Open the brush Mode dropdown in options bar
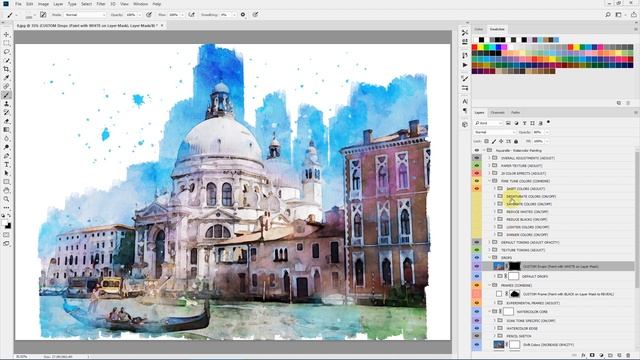Image resolution: width=640 pixels, height=360 pixels. [84, 15]
